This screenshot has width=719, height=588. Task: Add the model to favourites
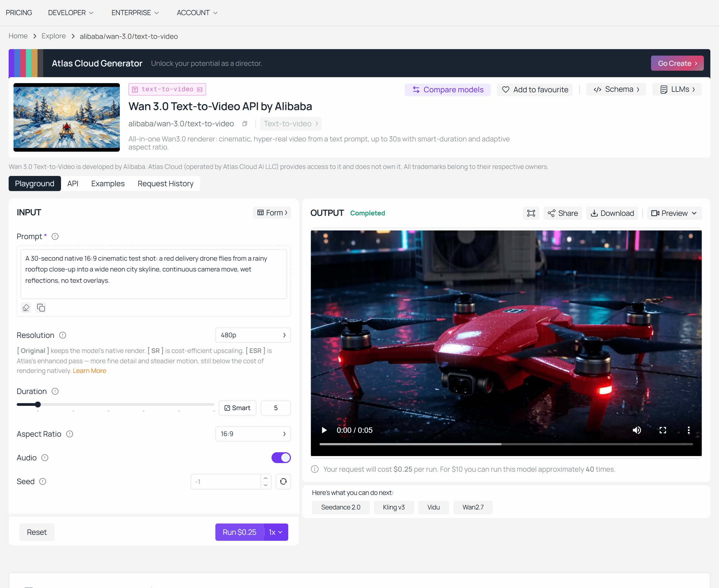[x=535, y=90]
